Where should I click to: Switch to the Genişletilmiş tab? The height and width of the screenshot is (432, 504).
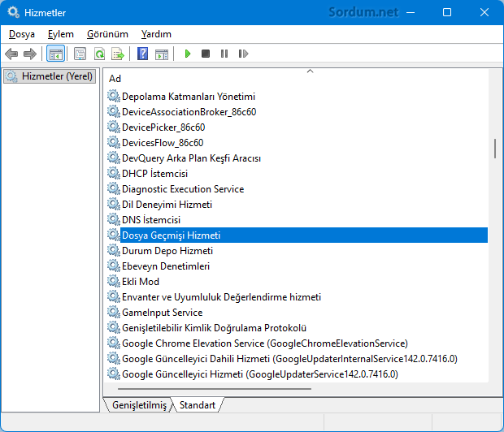[x=138, y=404]
